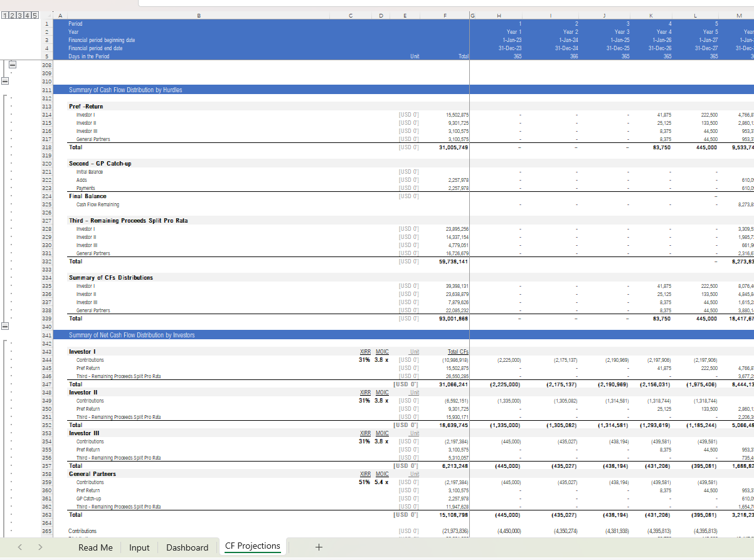Collapse the outline group at row 310

5,81
